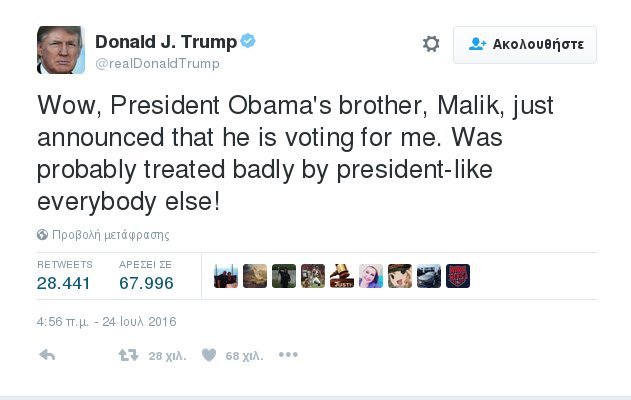Viewport: 631px width, 400px height.
Task: Click the blonde woman's avatar in likers row
Action: [371, 277]
